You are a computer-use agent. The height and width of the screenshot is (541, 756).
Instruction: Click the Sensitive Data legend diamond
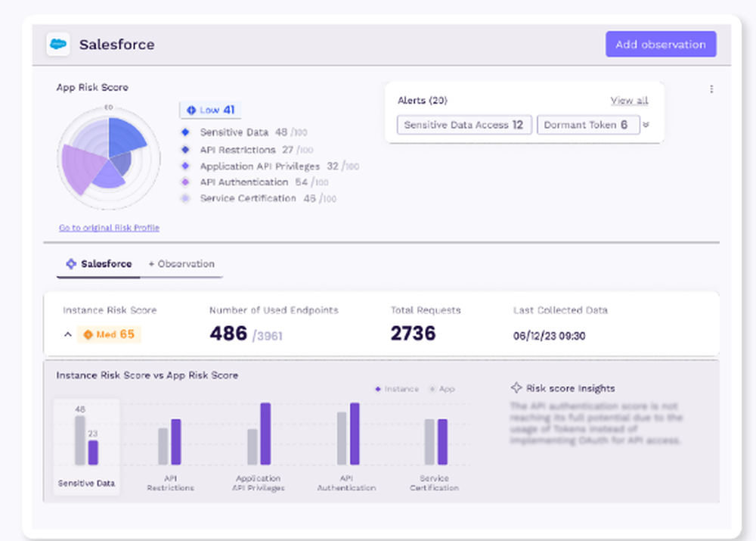coord(185,132)
